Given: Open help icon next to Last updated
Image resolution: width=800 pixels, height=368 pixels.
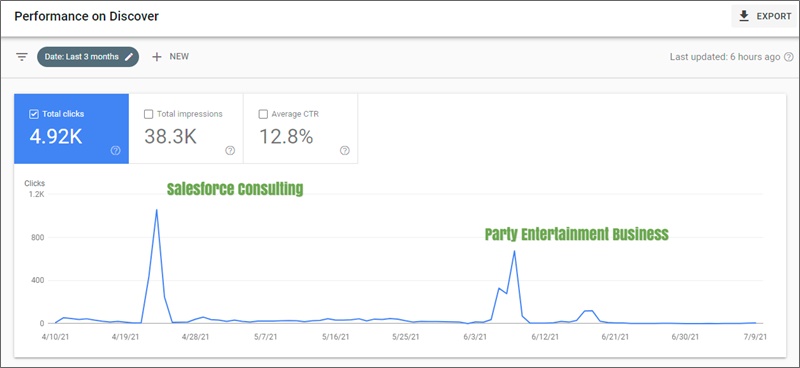Looking at the screenshot, I should click(x=789, y=57).
